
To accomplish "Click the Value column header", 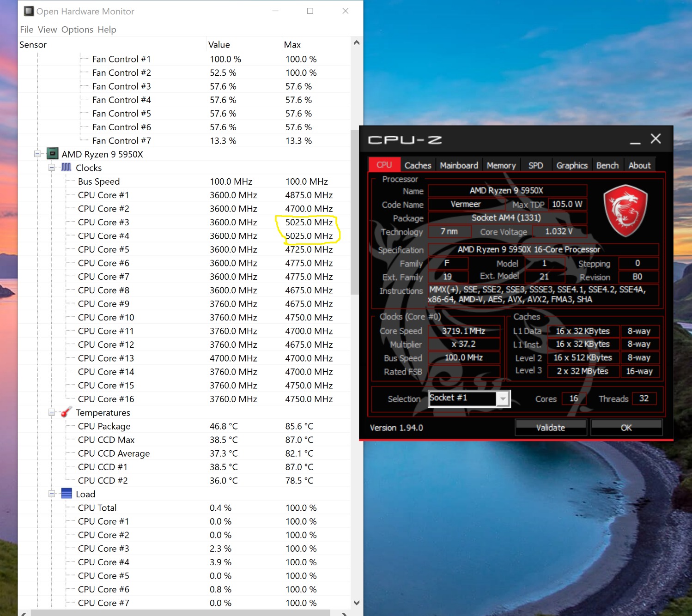I will 244,45.
